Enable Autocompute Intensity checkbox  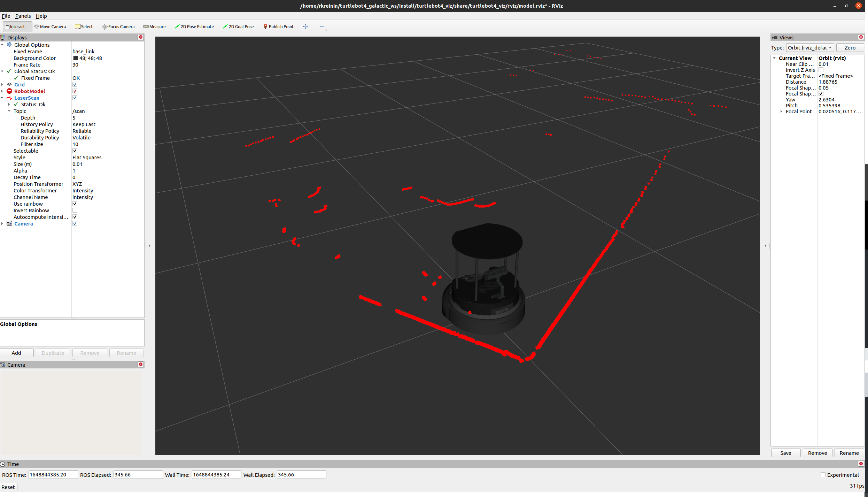(75, 216)
